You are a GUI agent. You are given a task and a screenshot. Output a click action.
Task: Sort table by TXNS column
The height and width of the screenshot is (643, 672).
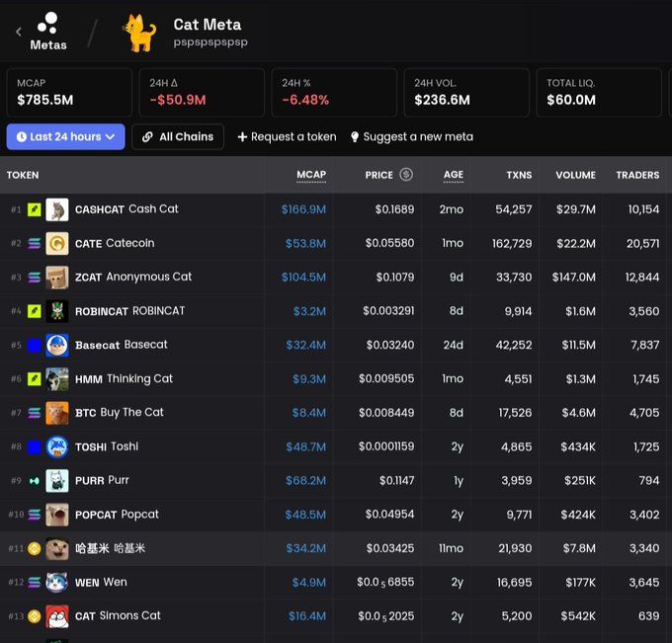click(519, 175)
